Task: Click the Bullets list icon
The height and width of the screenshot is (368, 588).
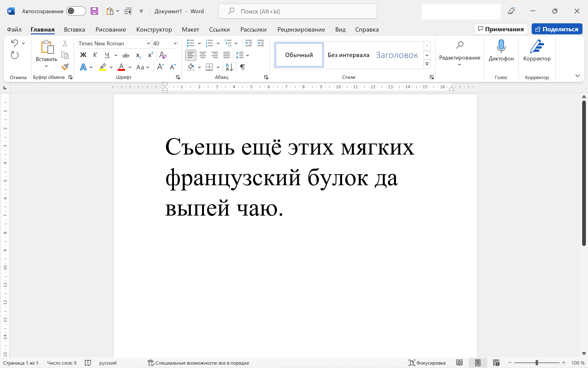Action: (191, 43)
